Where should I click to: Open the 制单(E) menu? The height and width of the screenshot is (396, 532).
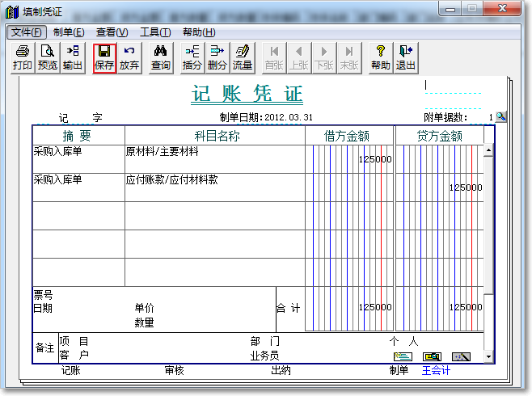(x=69, y=32)
